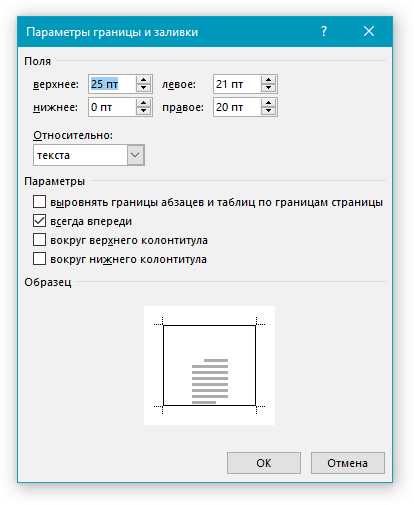Click the Образец border preview image
This screenshot has height=505, width=414.
209,365
